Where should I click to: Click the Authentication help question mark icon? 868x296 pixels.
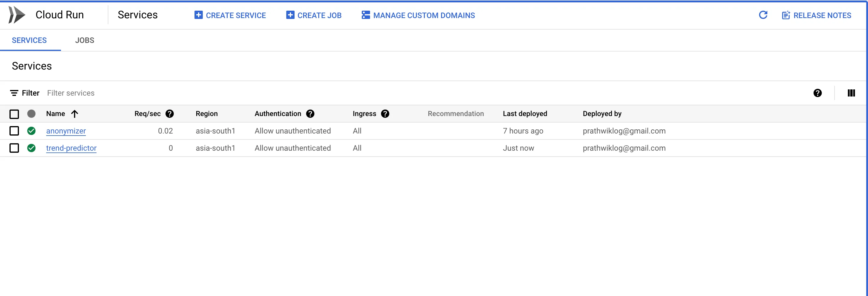coord(310,114)
